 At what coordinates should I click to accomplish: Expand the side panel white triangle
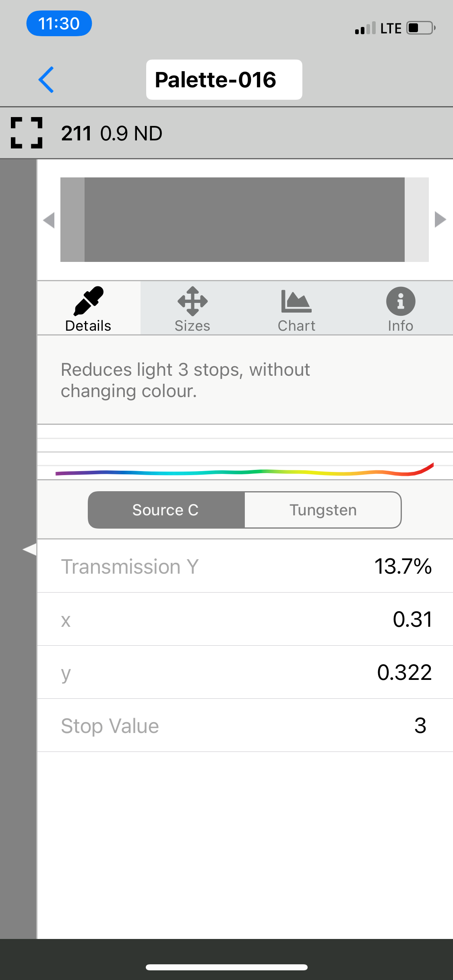[29, 550]
